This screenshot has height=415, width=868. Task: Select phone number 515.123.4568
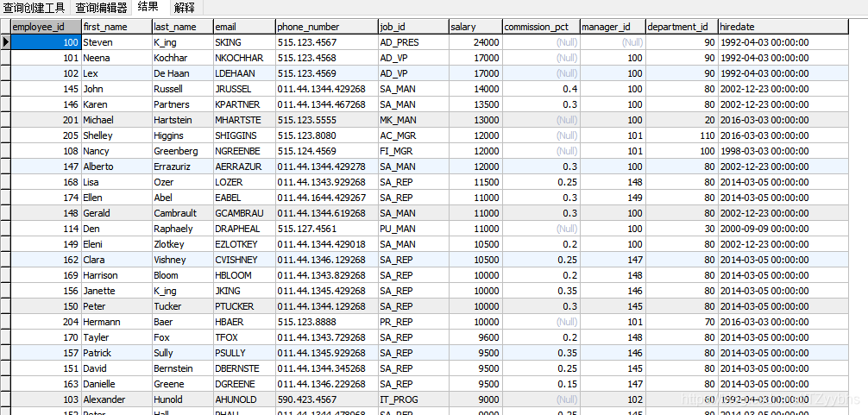327,58
